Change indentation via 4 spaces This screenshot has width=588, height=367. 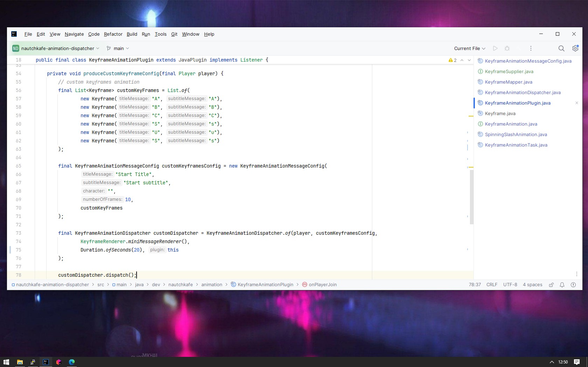point(533,285)
